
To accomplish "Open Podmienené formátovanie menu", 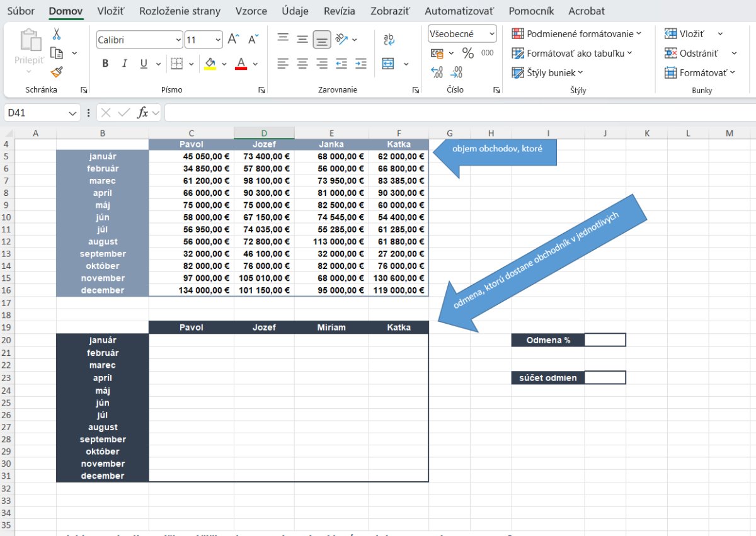I will [x=576, y=34].
